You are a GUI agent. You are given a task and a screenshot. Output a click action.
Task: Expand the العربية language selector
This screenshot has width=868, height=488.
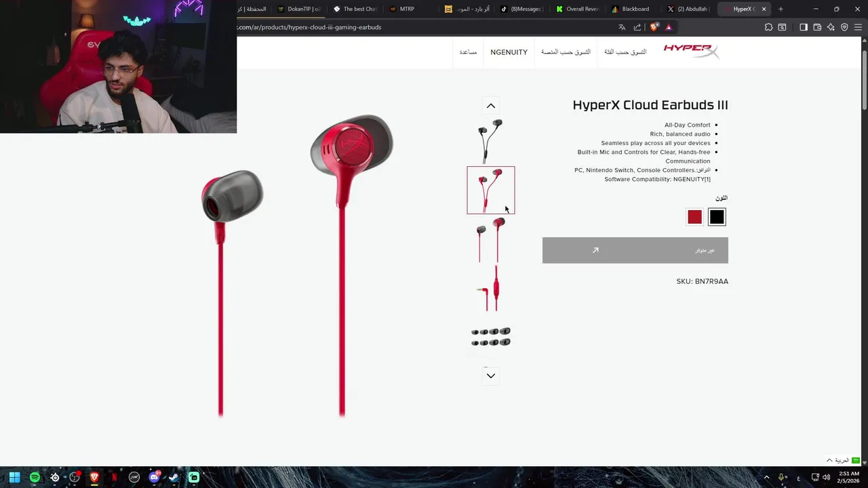click(x=842, y=460)
